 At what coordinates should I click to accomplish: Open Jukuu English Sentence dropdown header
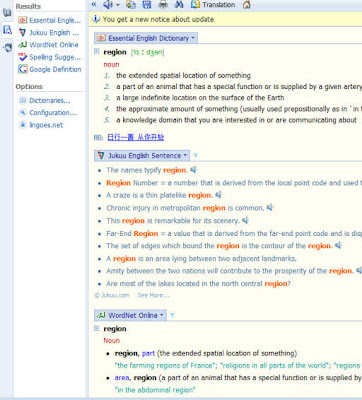[142, 155]
